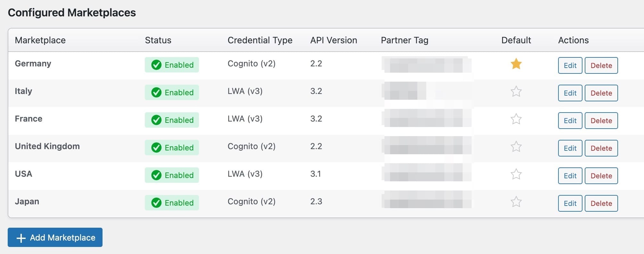Viewport: 644px width, 254px height.
Task: Click the checkmark icon in Italy's status badge
Action: click(x=156, y=92)
